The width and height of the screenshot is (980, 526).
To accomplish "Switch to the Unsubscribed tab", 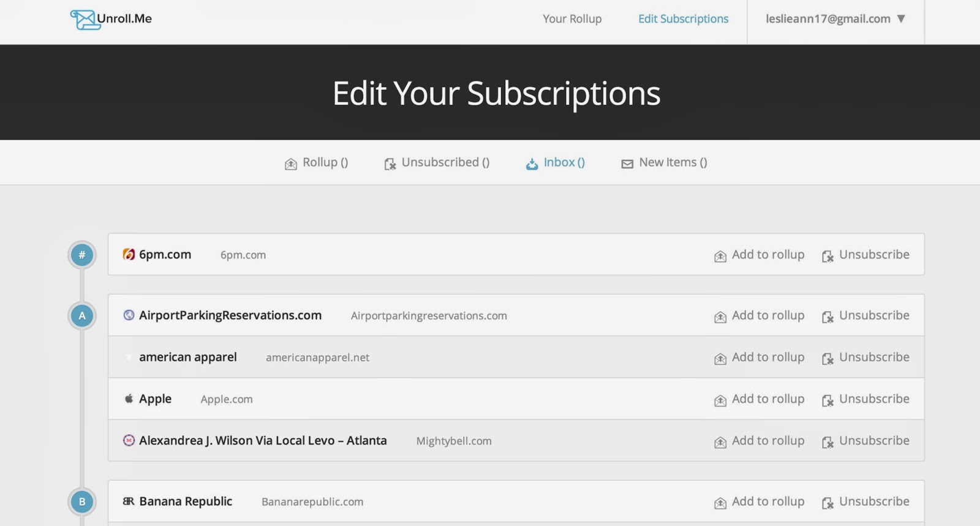I will click(x=437, y=163).
